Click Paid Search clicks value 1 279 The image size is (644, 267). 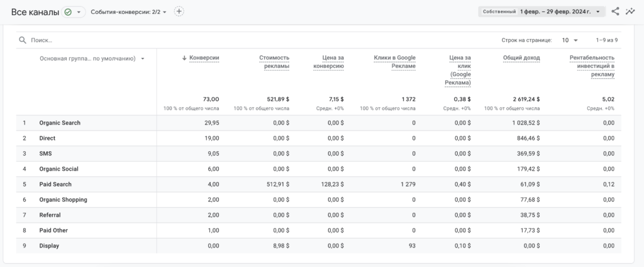tap(408, 185)
